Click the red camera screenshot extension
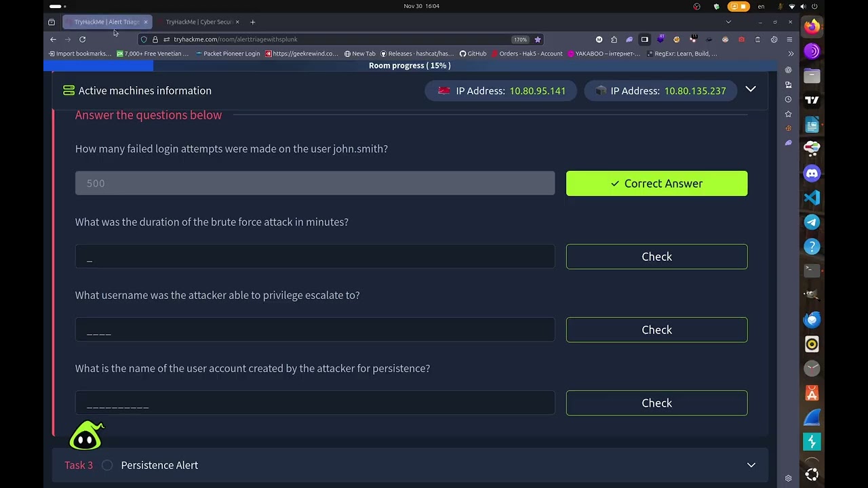This screenshot has width=868, height=488. click(741, 39)
